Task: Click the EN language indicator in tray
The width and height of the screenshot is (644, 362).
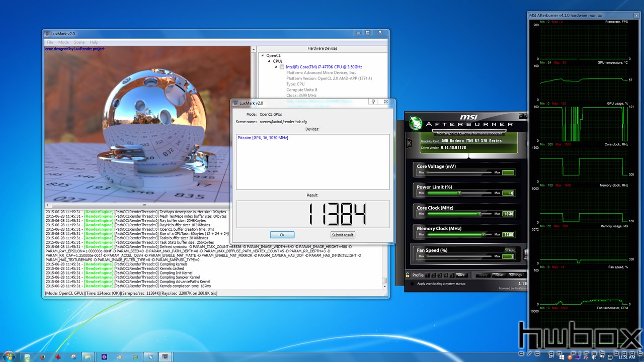Action: pyautogui.click(x=551, y=357)
